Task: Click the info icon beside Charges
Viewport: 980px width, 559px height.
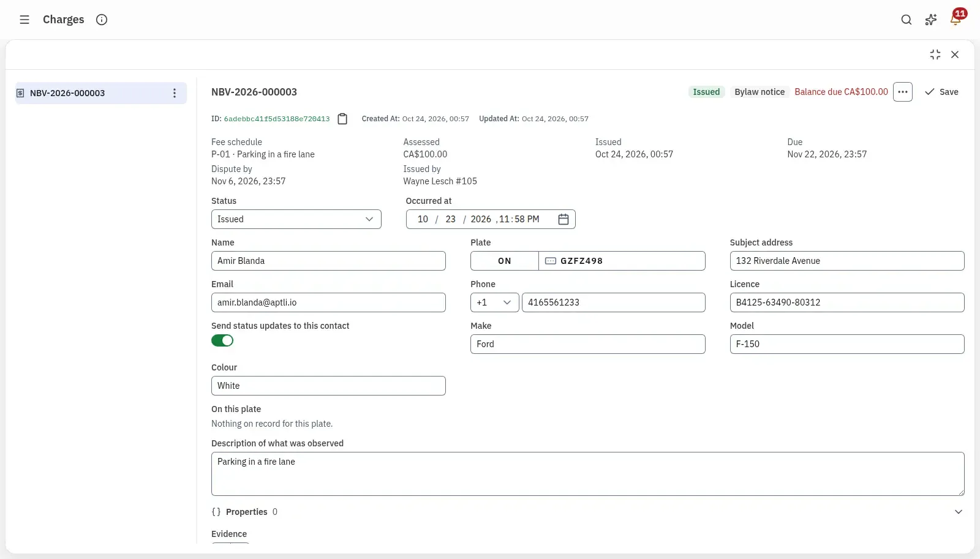Action: click(x=102, y=20)
